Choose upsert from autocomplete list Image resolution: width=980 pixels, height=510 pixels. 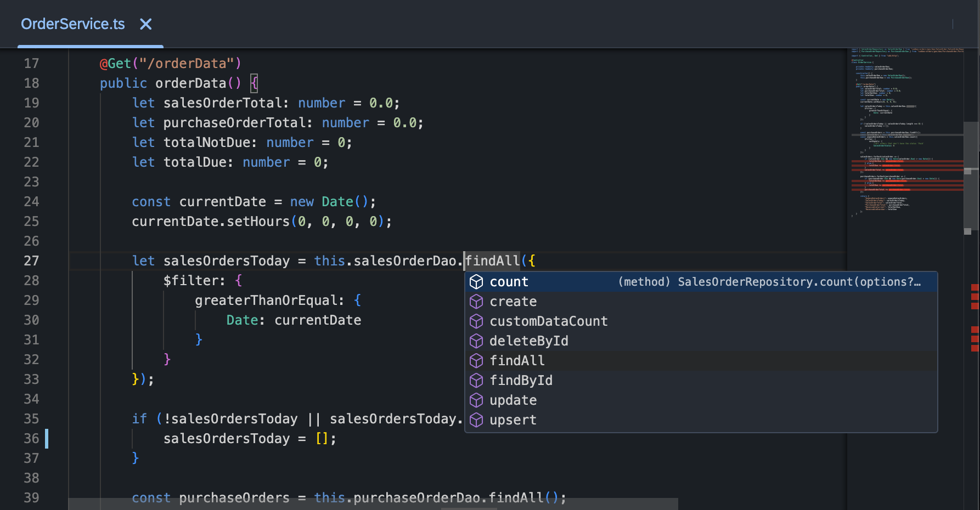pyautogui.click(x=701, y=420)
